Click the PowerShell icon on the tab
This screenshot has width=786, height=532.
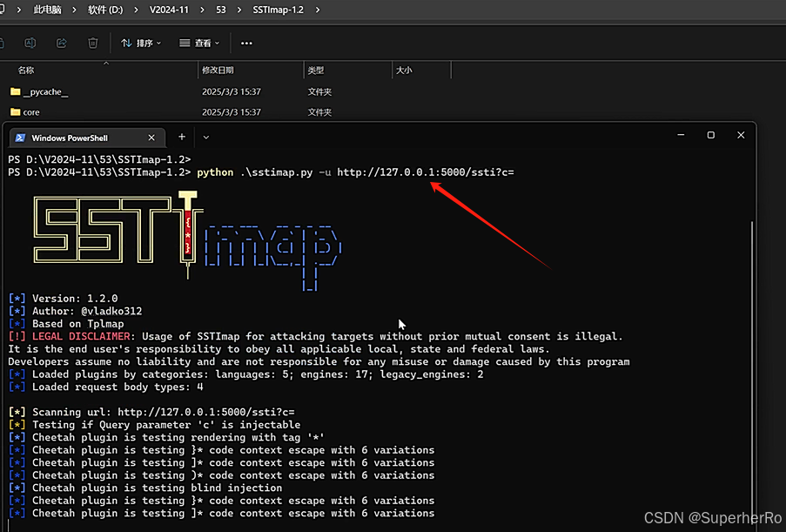pyautogui.click(x=20, y=138)
